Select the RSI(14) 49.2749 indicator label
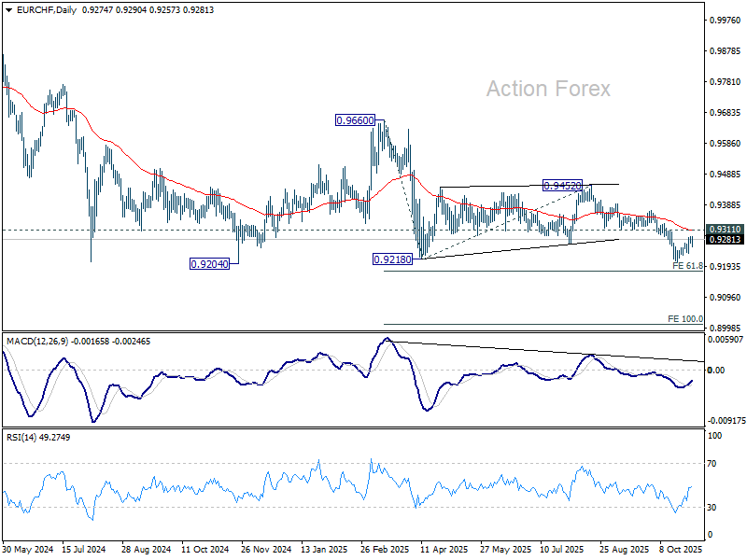 tap(38, 437)
